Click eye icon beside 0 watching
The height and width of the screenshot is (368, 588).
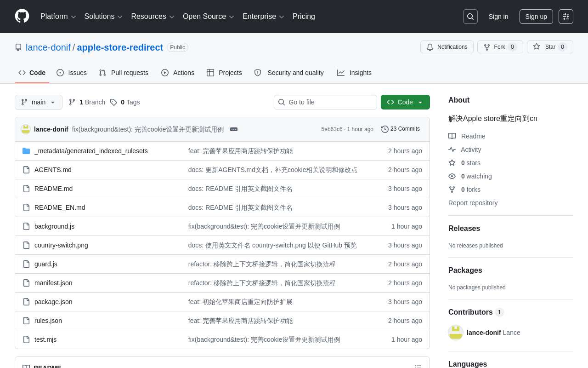pos(452,176)
